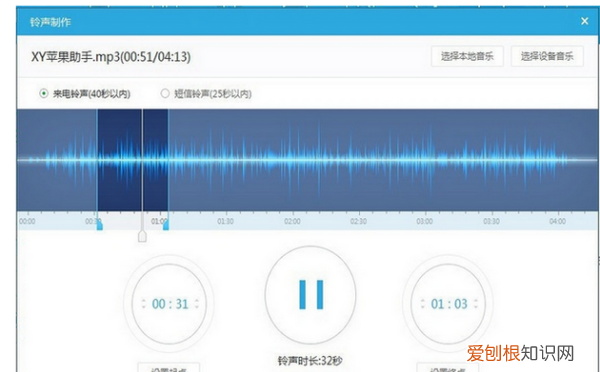
Task: Close the 铃声制作 dialog
Action: pyautogui.click(x=584, y=21)
